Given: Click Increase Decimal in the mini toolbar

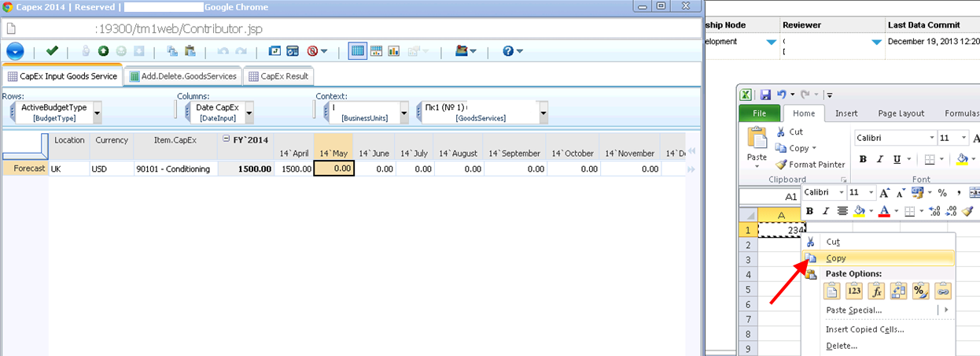Looking at the screenshot, I should point(935,211).
